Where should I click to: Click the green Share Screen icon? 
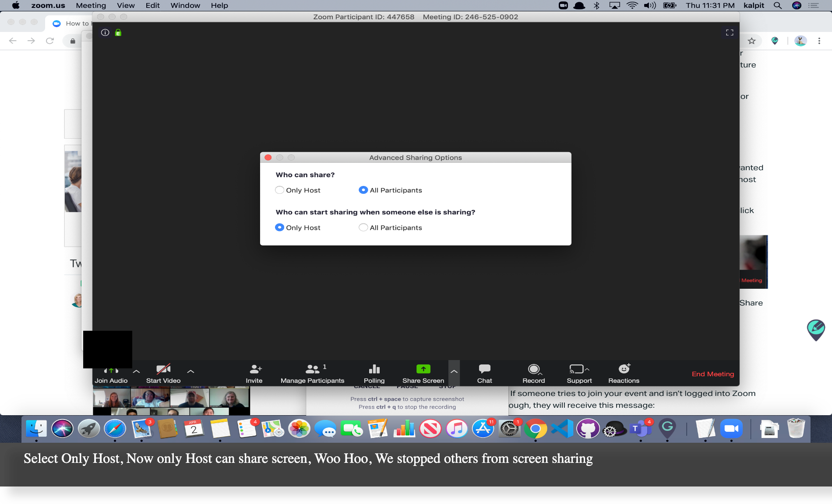(x=423, y=369)
